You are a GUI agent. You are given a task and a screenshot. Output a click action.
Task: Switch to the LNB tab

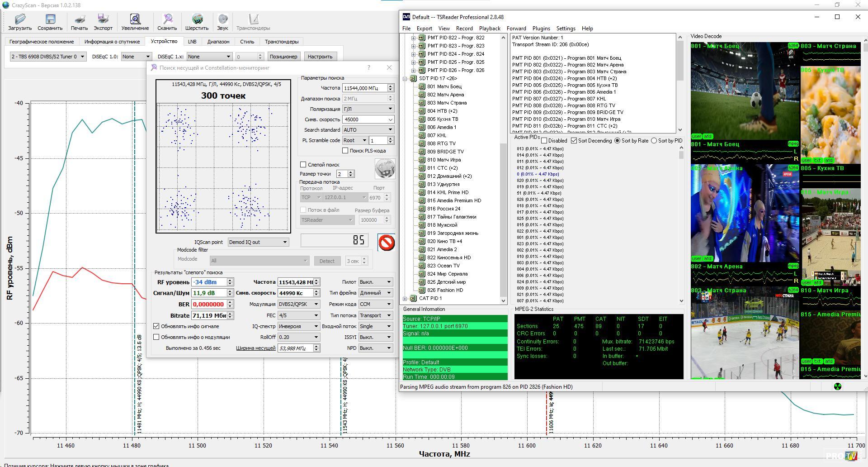click(192, 42)
